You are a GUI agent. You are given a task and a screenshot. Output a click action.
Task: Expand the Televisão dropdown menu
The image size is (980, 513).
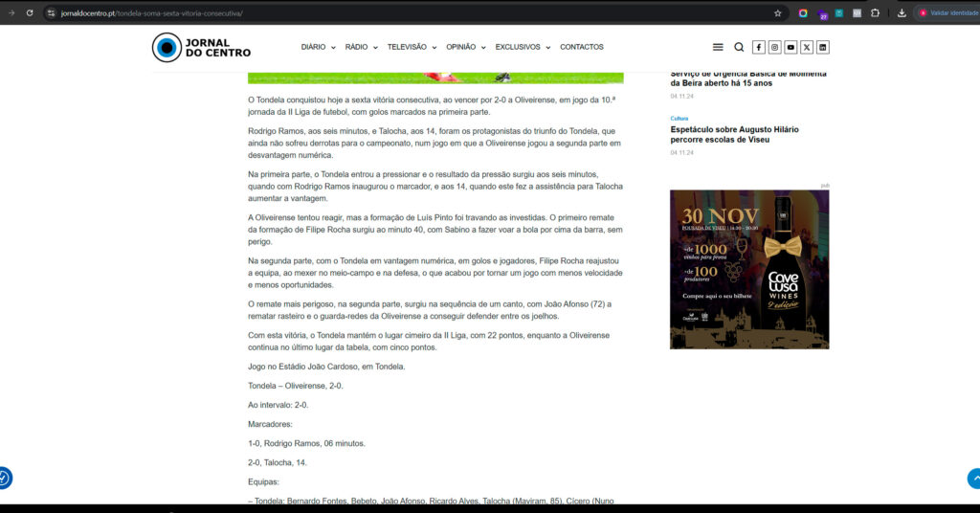(412, 47)
